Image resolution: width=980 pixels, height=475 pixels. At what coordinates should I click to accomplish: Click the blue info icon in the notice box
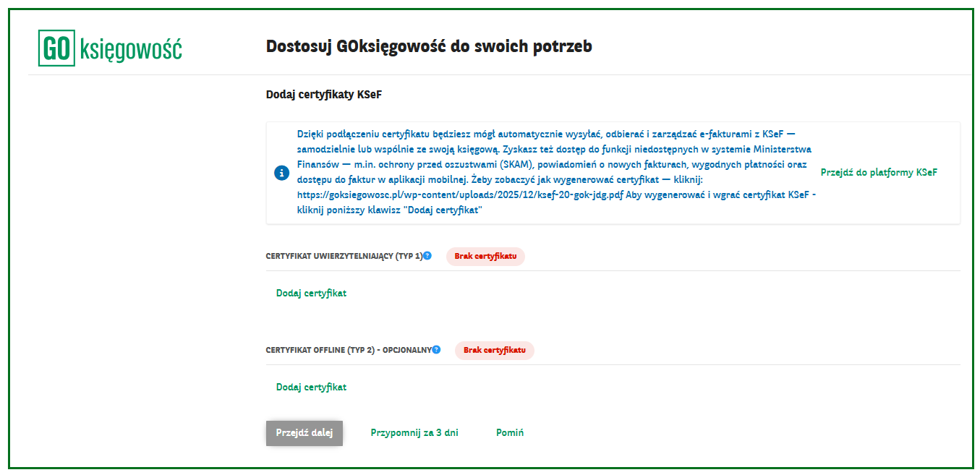click(x=281, y=174)
